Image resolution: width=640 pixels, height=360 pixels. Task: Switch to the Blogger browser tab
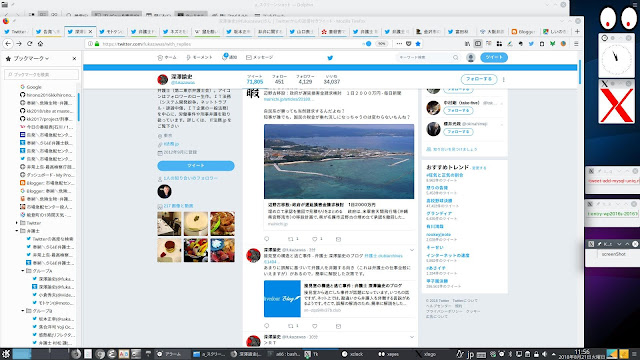524,31
